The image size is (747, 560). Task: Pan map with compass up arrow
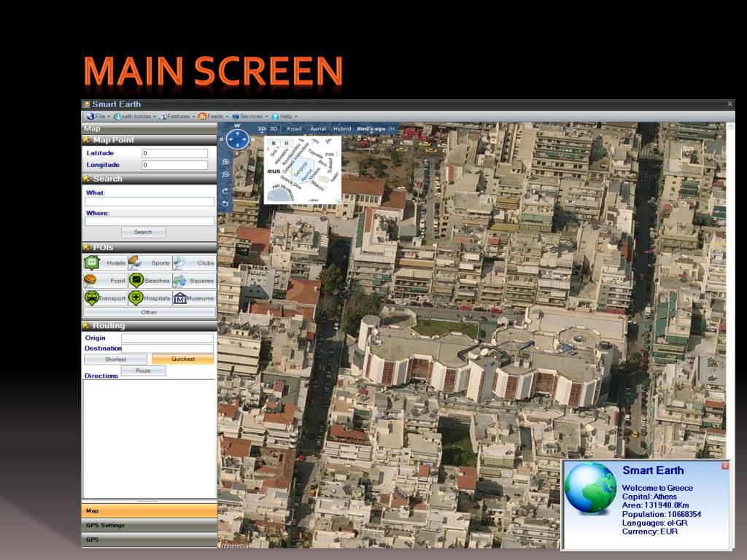(237, 133)
